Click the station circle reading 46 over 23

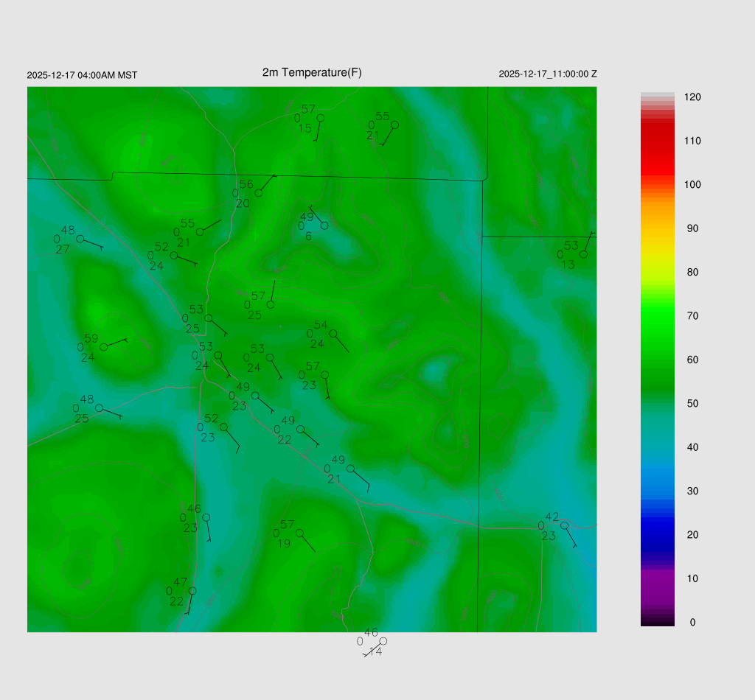pos(206,517)
